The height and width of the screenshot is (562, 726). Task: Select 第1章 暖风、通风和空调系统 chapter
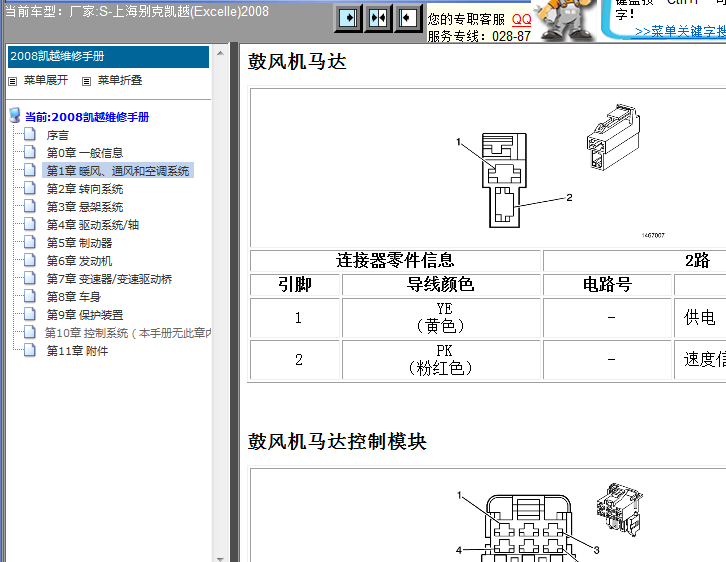click(118, 171)
